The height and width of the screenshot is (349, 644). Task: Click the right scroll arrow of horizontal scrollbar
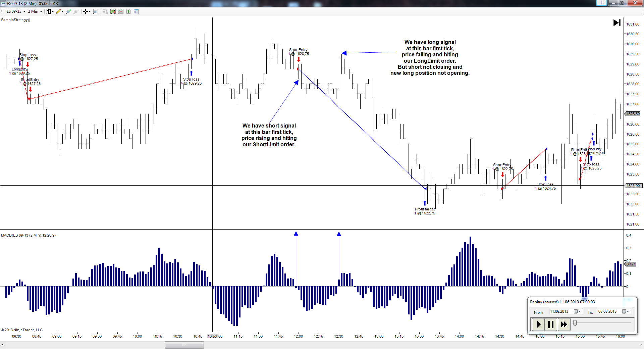(641, 345)
